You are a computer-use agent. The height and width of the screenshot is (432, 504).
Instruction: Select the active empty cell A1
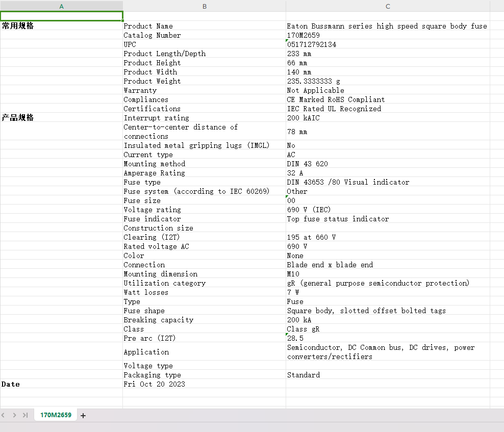tap(61, 16)
